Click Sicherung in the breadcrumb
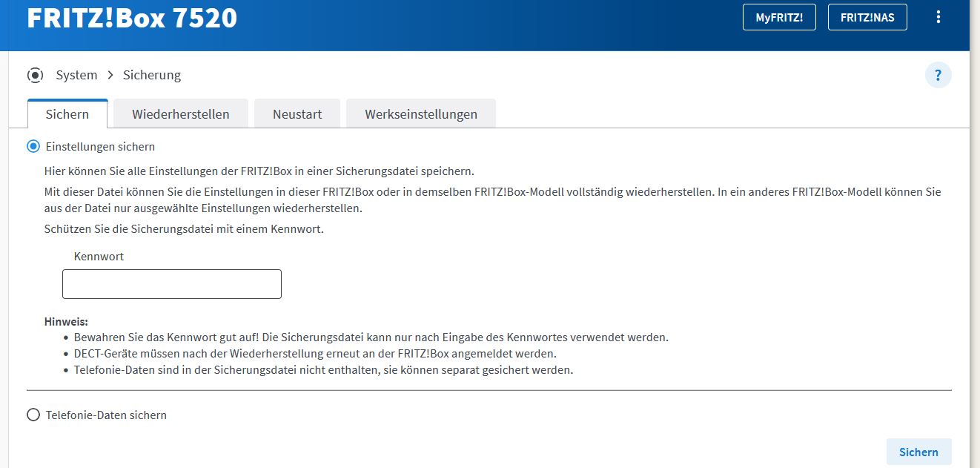 pos(152,75)
